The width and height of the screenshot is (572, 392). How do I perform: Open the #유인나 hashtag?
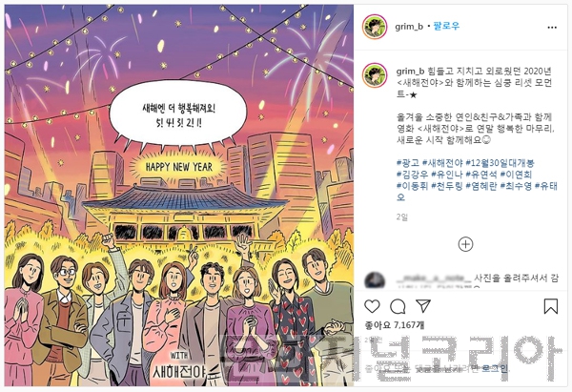click(447, 175)
